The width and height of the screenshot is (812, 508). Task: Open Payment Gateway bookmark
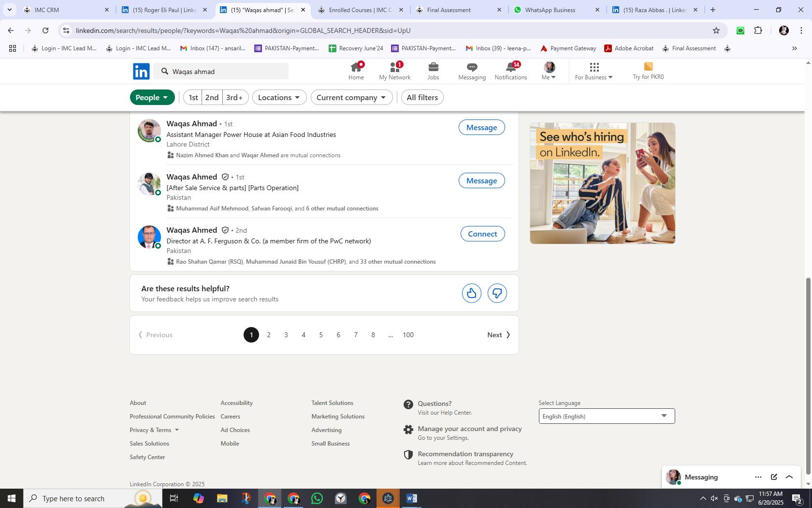tap(568, 48)
